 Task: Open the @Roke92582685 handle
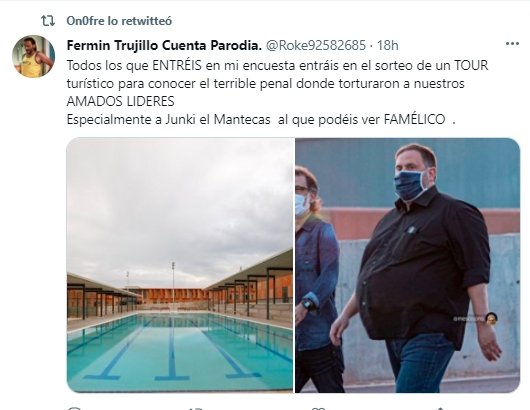[316, 45]
